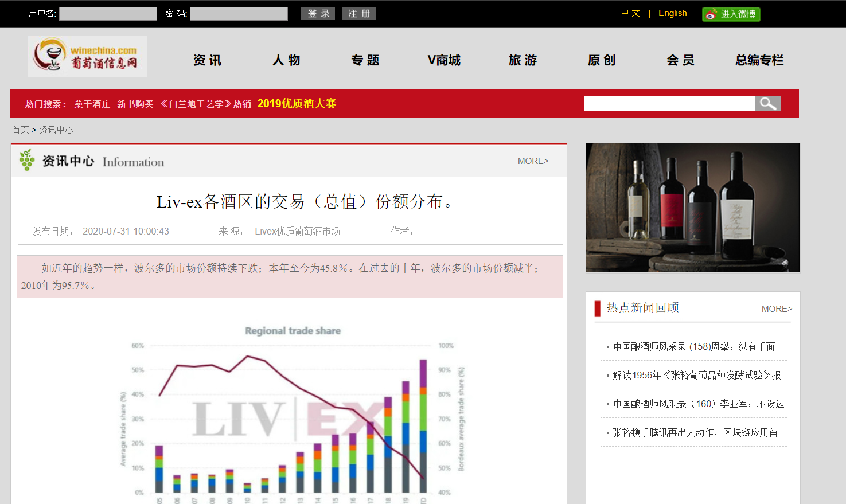Open news 中国酿酒师风采录 (158)周攀
The image size is (846, 504).
coord(694,346)
